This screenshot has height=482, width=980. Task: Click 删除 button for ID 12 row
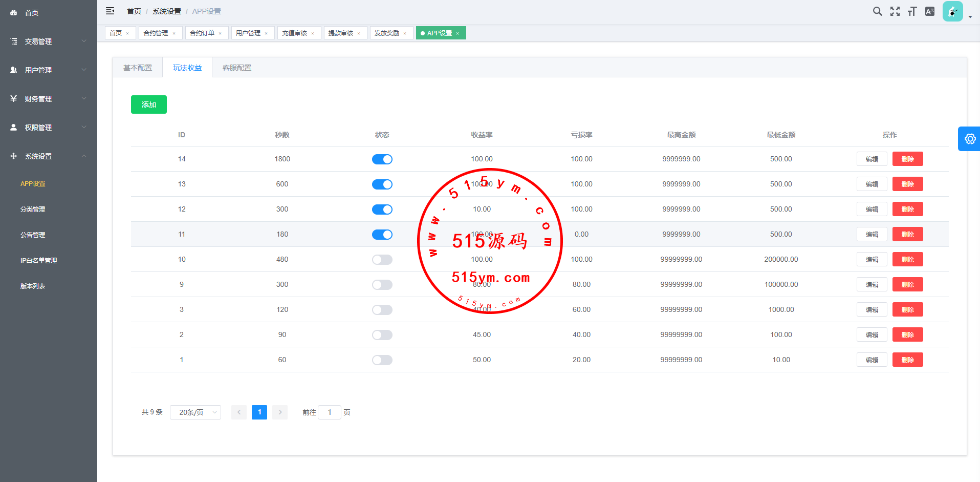point(907,209)
